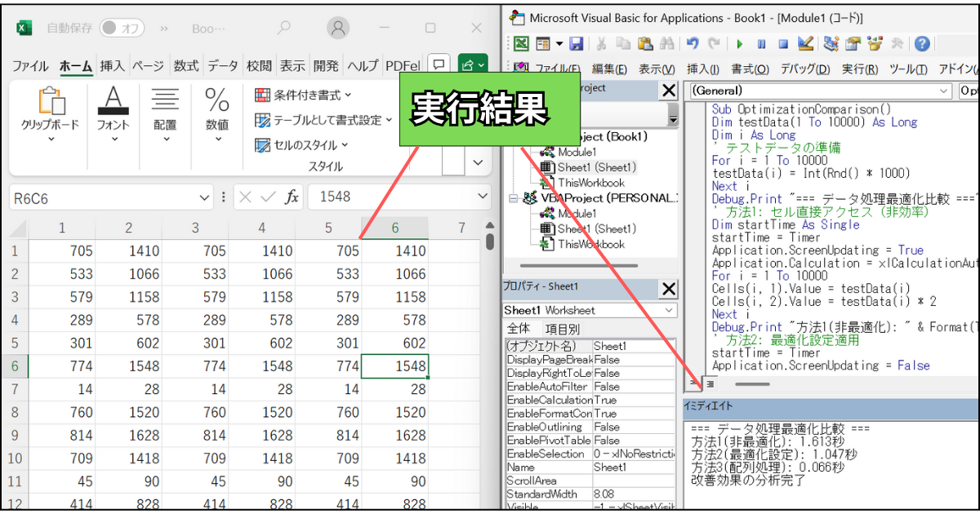Switch to the 挿入 ribbon tab
This screenshot has width=980, height=514.
coord(112,66)
